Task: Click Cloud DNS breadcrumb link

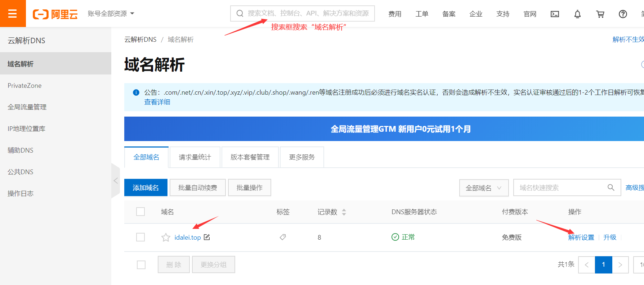Action: click(140, 40)
